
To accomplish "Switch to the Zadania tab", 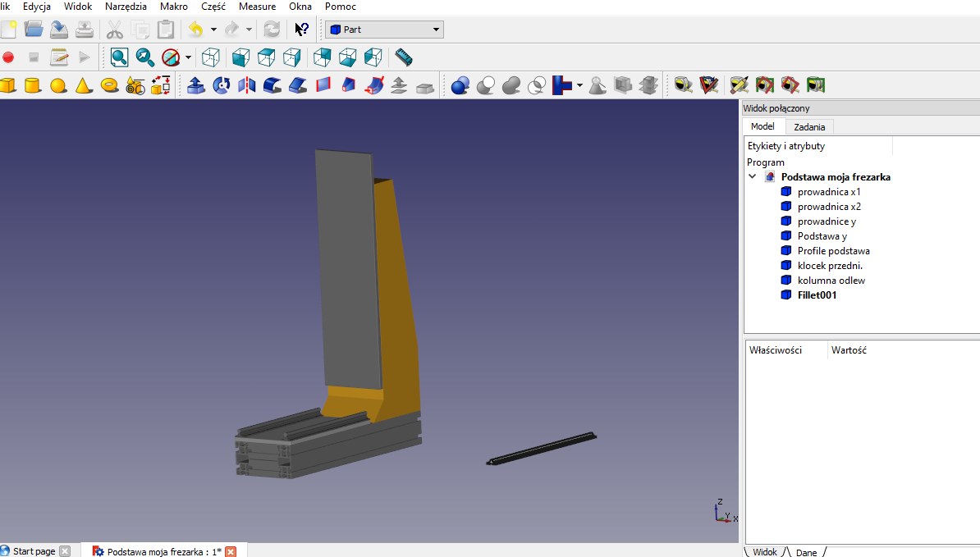I will [x=809, y=127].
